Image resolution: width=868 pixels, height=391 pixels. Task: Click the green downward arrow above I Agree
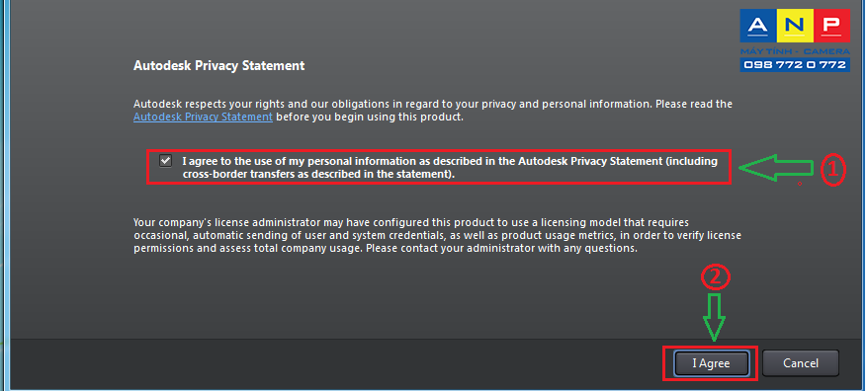[x=715, y=317]
